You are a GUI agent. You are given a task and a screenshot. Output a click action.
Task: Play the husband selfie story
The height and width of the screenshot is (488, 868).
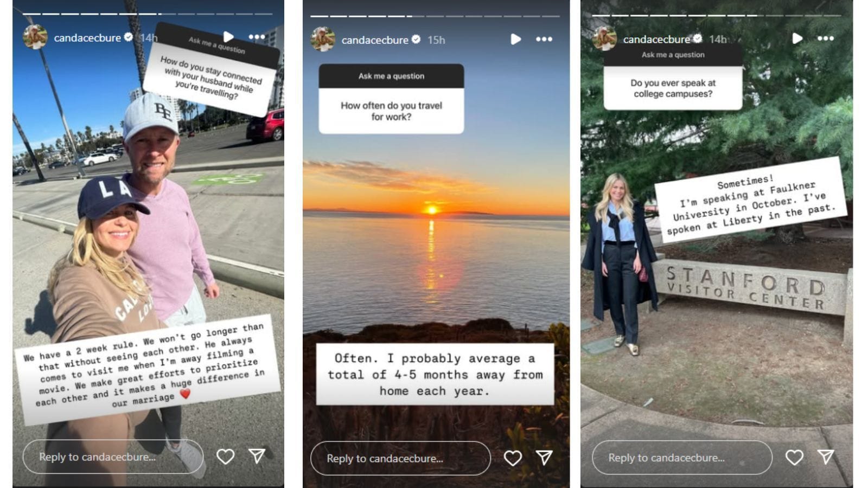click(x=228, y=36)
